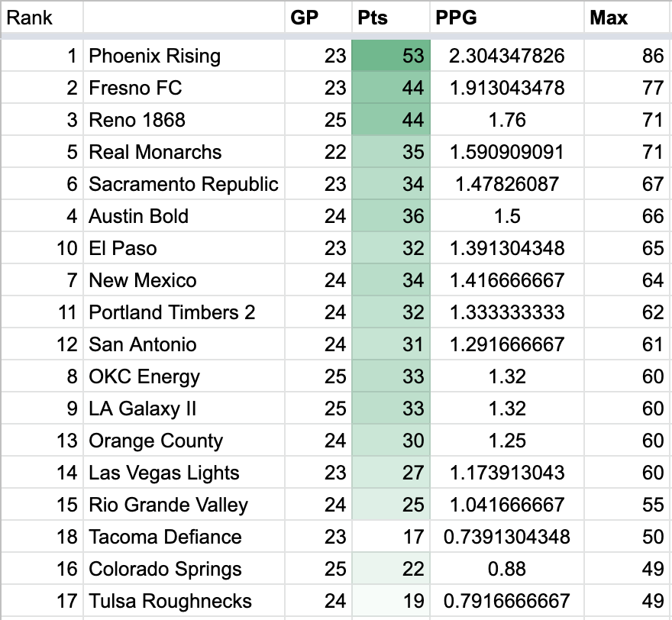The width and height of the screenshot is (672, 620).
Task: Select Tacoma Defiance's 17 points cell
Action: [391, 537]
